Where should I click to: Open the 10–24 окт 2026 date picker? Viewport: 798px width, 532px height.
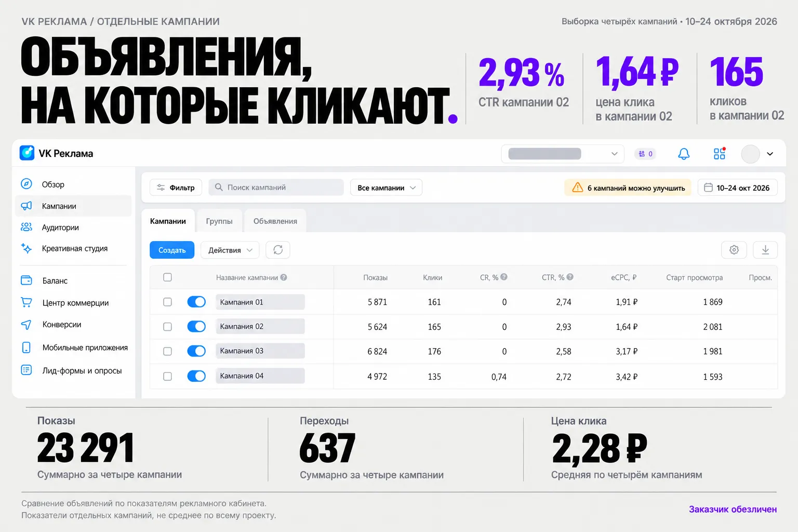(x=737, y=188)
